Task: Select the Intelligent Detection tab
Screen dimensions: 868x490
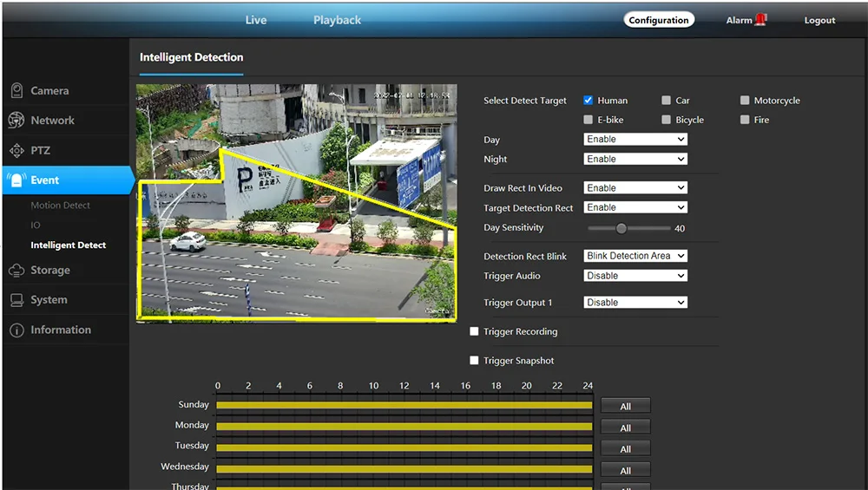Action: pyautogui.click(x=191, y=57)
